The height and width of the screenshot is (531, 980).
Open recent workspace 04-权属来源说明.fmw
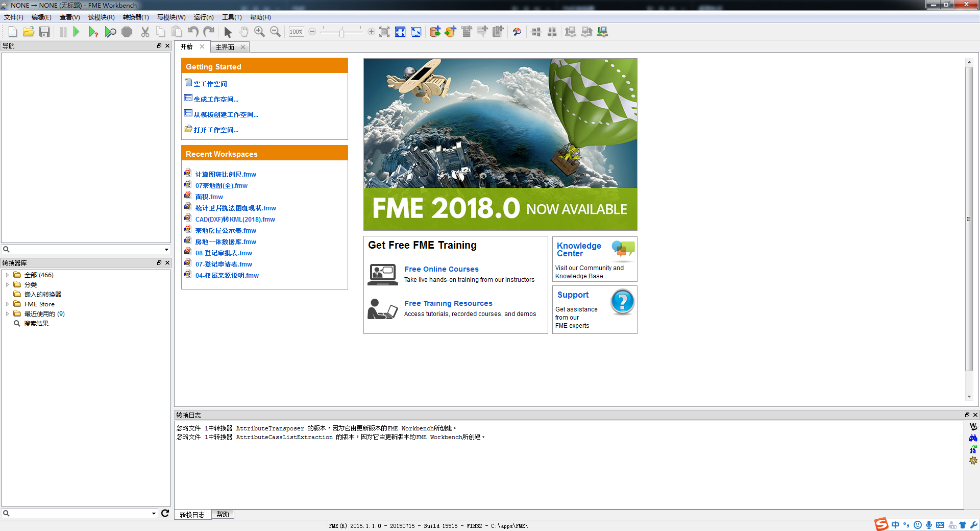coord(227,275)
